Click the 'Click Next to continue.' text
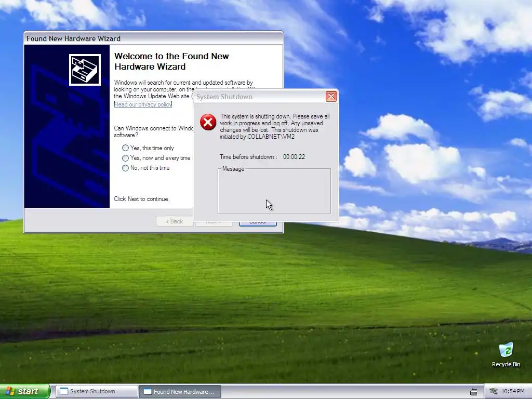Viewport: 532px width, 399px height. 142,199
